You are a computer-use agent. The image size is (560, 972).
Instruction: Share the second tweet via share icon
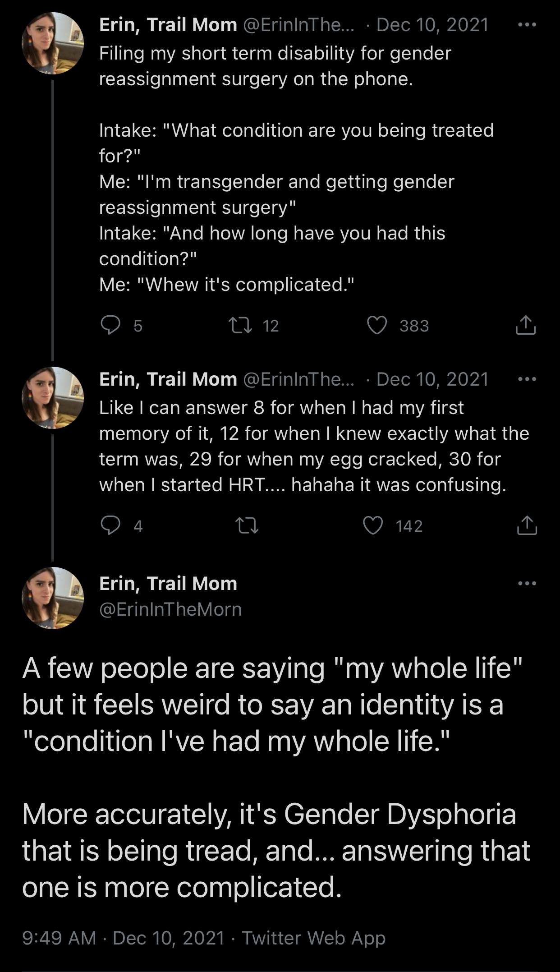click(526, 525)
